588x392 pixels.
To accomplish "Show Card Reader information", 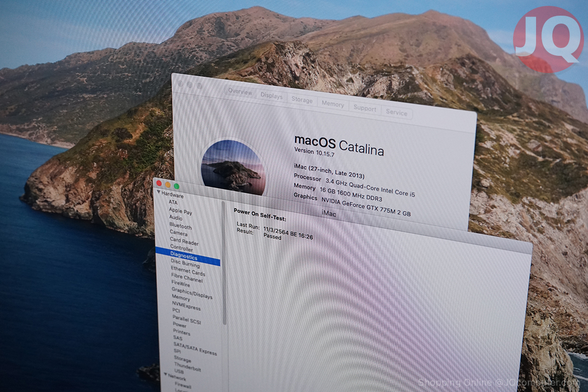I will (184, 242).
